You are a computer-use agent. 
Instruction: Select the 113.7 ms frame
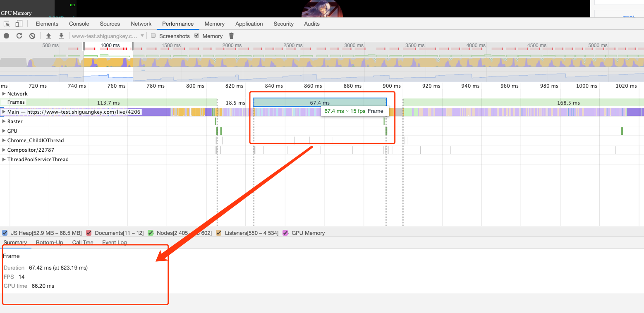coord(108,103)
